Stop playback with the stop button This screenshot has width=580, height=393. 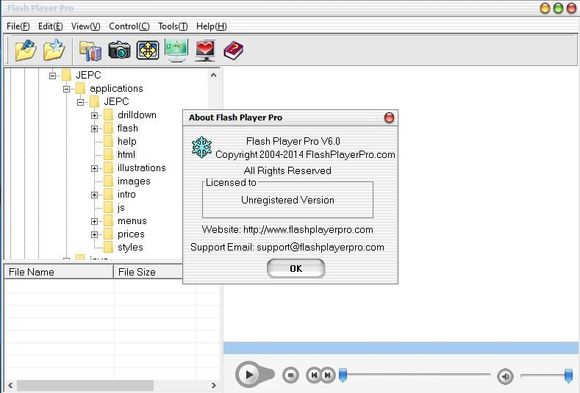(x=291, y=375)
